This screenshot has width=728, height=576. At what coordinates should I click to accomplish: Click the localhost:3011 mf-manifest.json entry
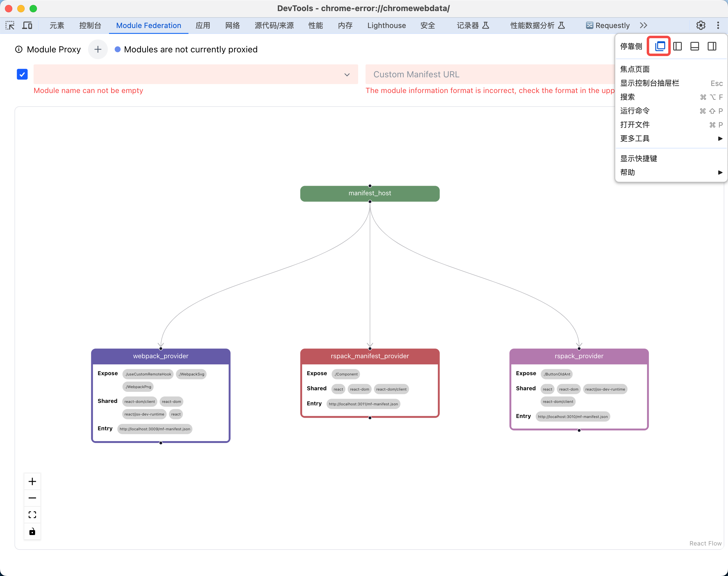(x=363, y=404)
